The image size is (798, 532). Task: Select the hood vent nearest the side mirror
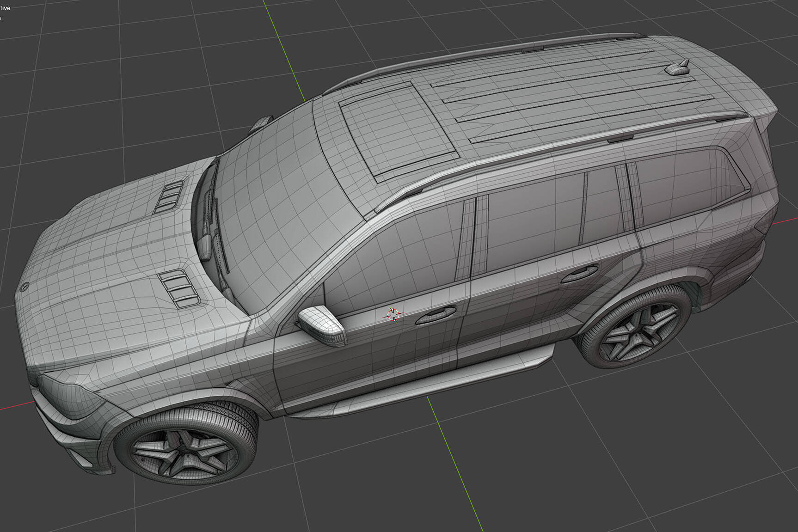click(179, 288)
